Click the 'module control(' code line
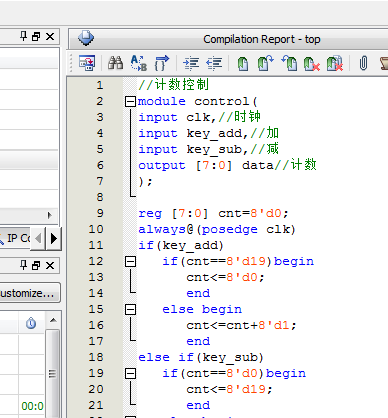388x418 pixels. (x=198, y=101)
